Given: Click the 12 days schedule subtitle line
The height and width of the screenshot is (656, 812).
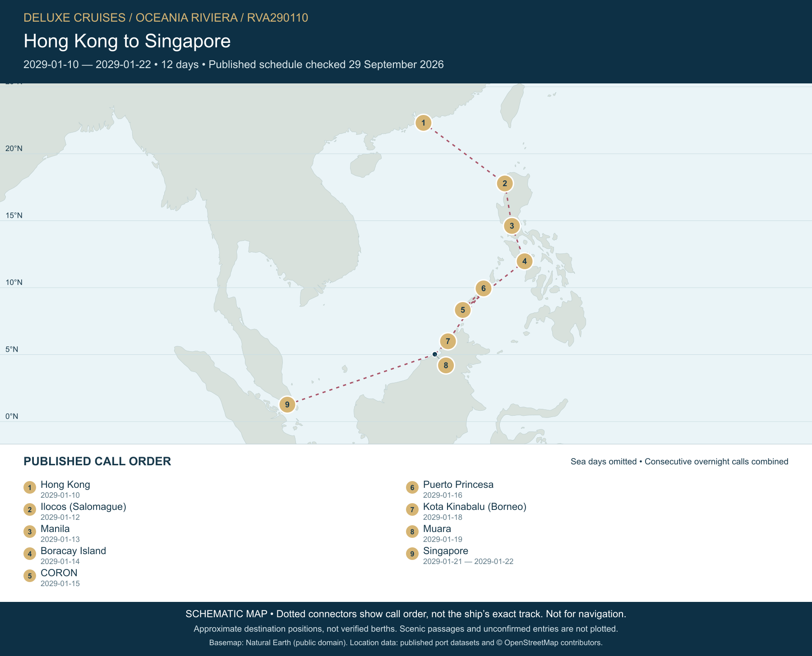Looking at the screenshot, I should (234, 64).
